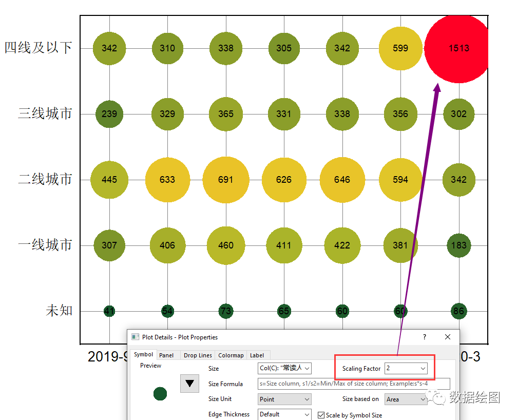Switch to the Colormap tab
Image resolution: width=517 pixels, height=420 pixels.
point(231,355)
